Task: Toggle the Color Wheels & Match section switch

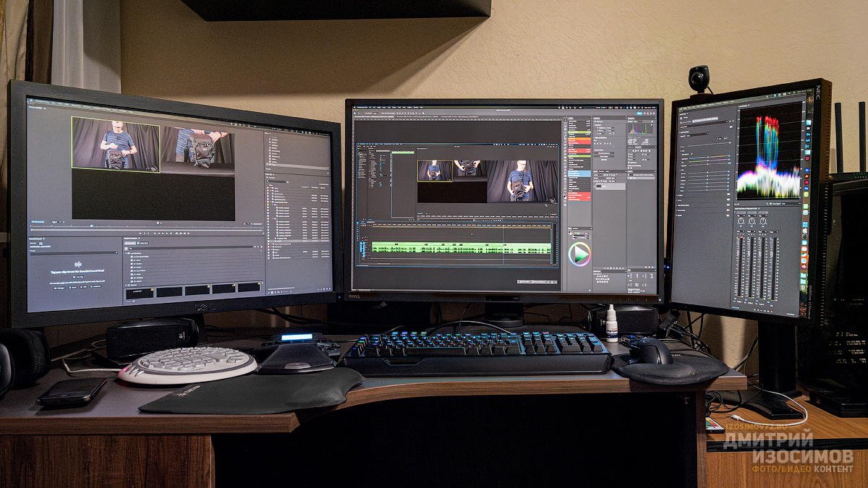Action: (x=728, y=205)
